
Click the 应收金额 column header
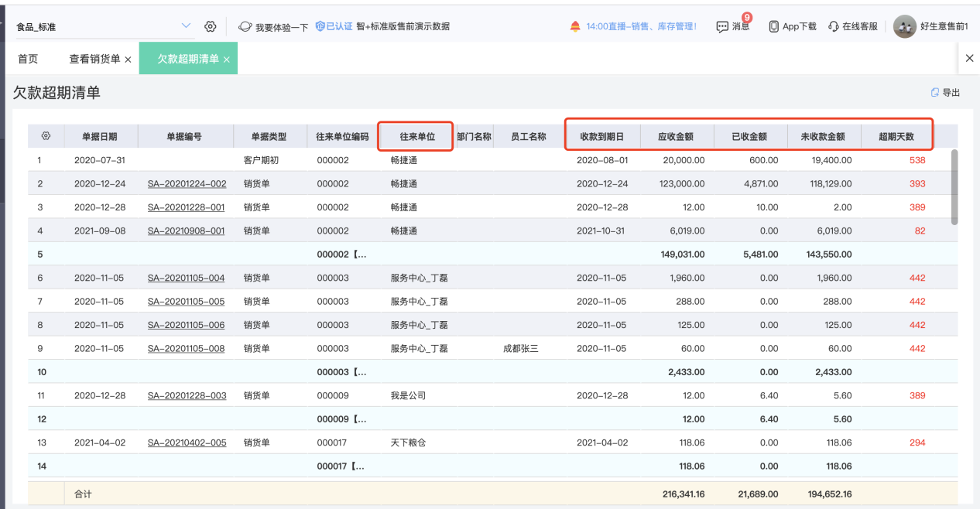[x=676, y=136]
